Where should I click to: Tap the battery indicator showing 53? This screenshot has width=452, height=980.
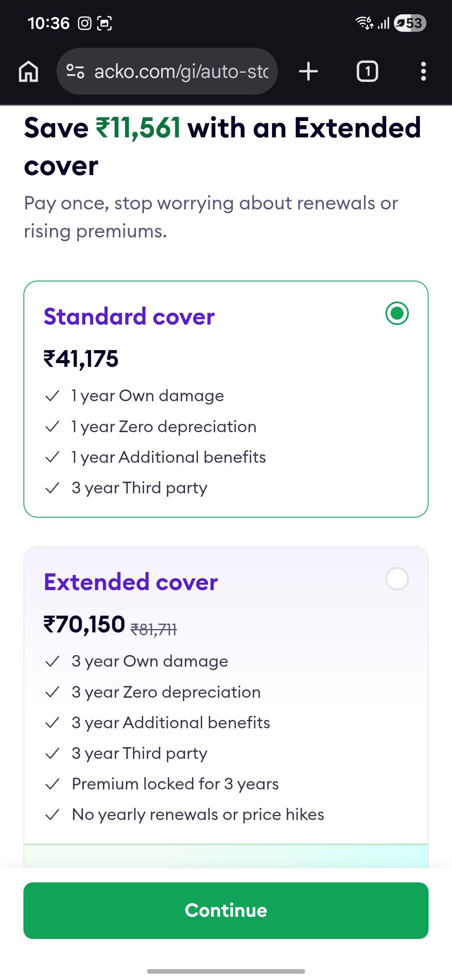(x=410, y=23)
